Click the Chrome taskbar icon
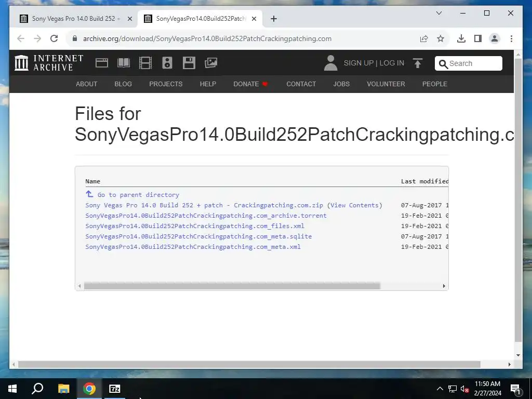The width and height of the screenshot is (532, 399). pos(89,389)
